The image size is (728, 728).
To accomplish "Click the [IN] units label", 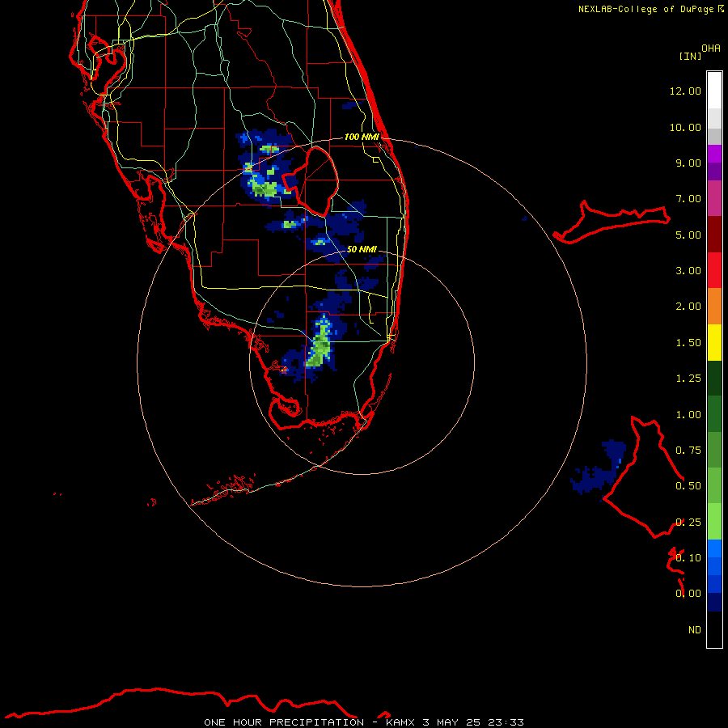I will [x=690, y=56].
